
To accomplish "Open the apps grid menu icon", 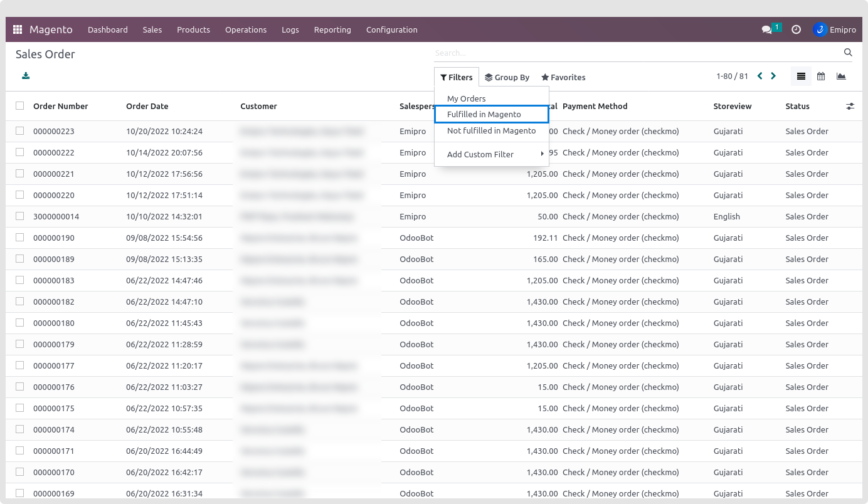I will click(x=18, y=29).
